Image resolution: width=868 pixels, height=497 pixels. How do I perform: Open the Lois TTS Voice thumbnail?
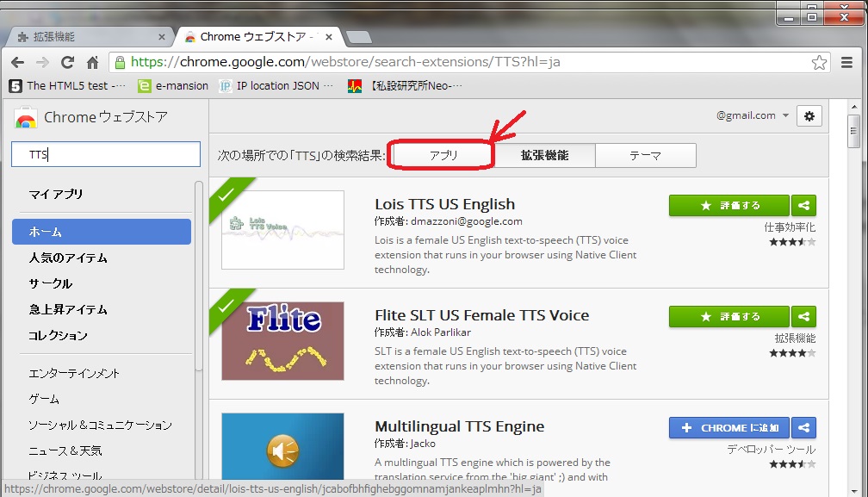[x=282, y=230]
